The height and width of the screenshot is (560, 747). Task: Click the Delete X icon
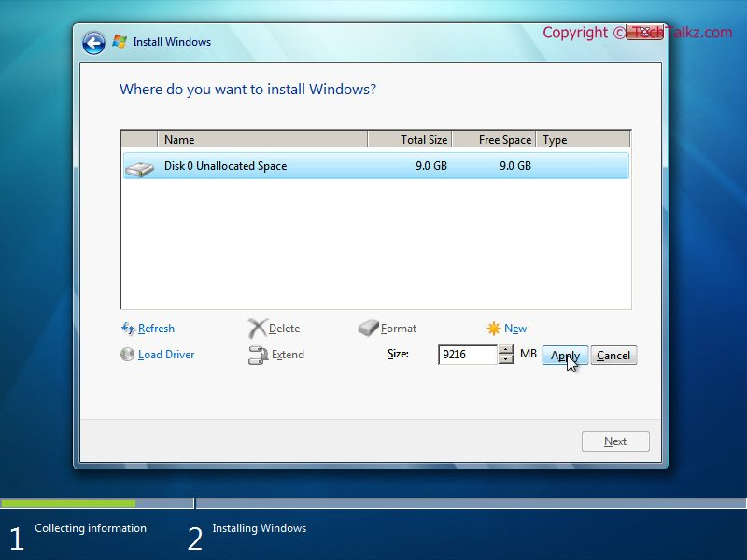tap(258, 329)
